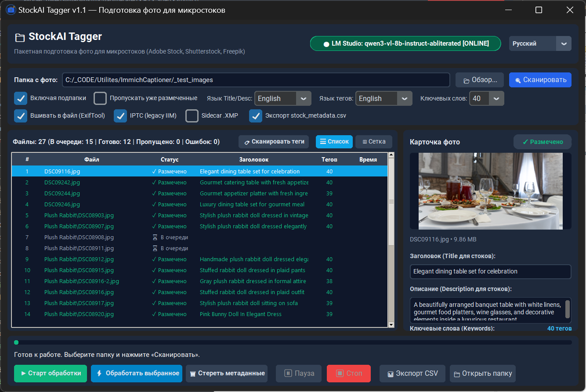Click the green Старт обработки play button
Viewport: 586px width, 392px height.
coord(51,374)
